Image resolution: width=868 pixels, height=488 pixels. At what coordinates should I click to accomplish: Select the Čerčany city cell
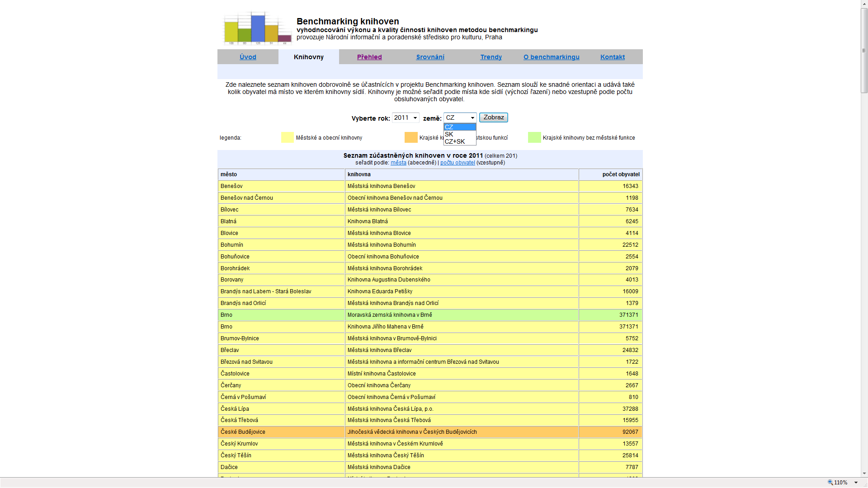[281, 385]
